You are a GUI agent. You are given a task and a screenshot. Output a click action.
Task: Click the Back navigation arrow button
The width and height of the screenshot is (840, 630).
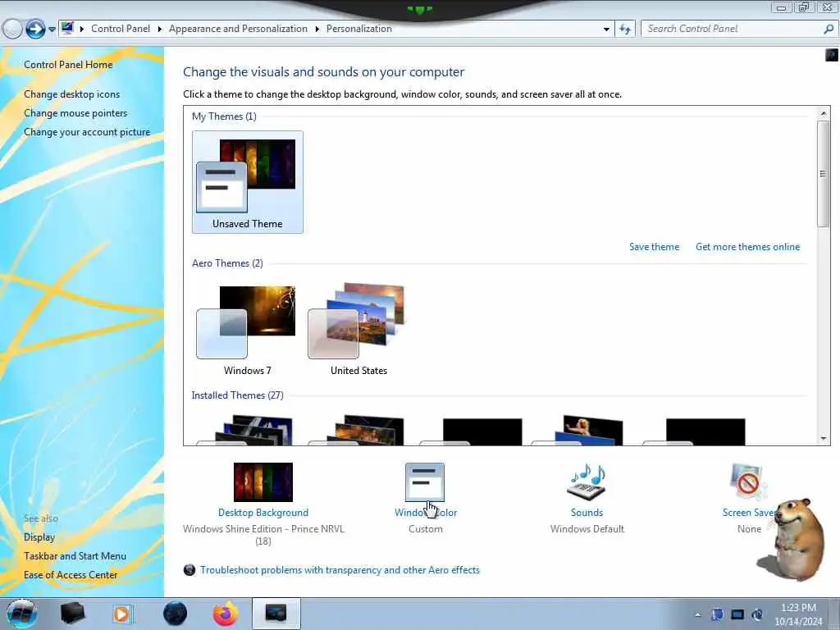coord(12,29)
